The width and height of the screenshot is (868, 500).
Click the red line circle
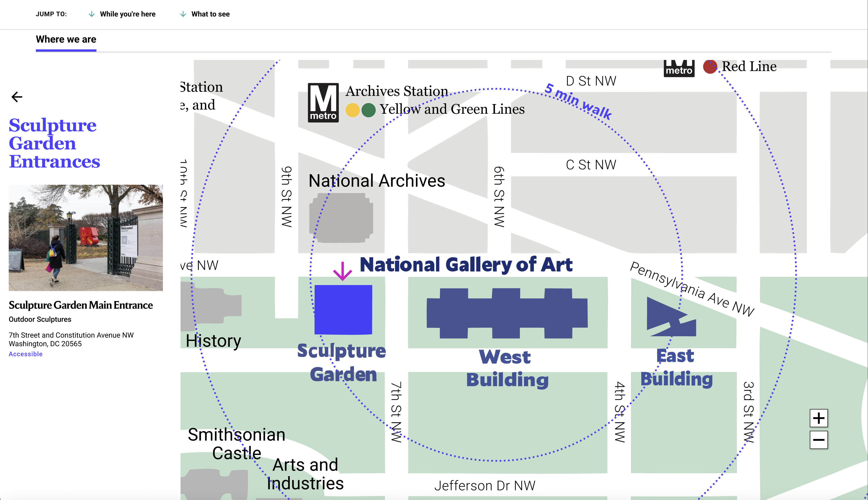point(710,67)
